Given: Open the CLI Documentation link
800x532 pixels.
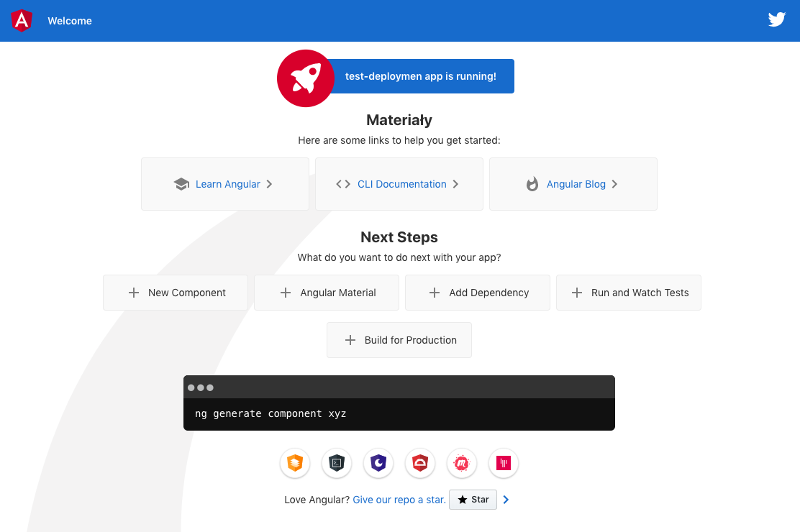Looking at the screenshot, I should coord(399,184).
